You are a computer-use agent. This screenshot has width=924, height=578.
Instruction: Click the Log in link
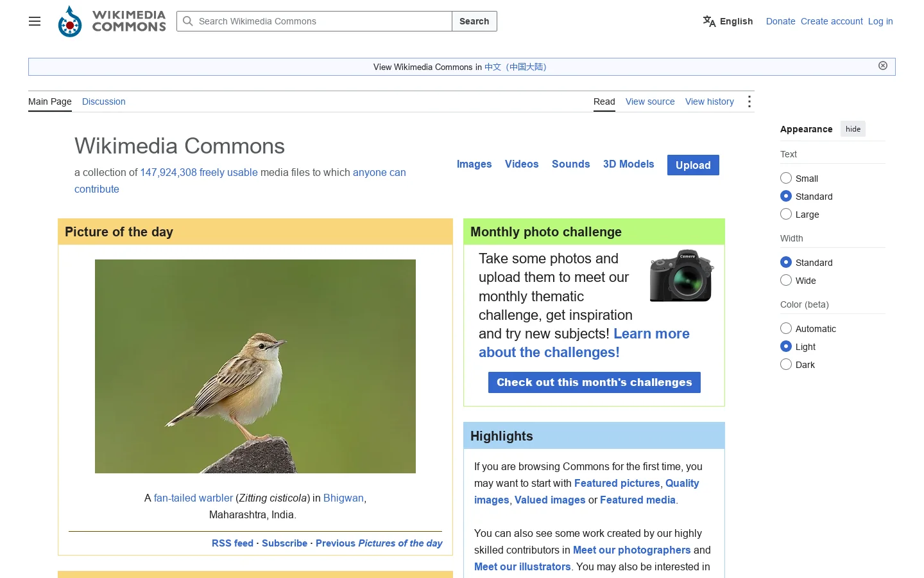(x=880, y=21)
